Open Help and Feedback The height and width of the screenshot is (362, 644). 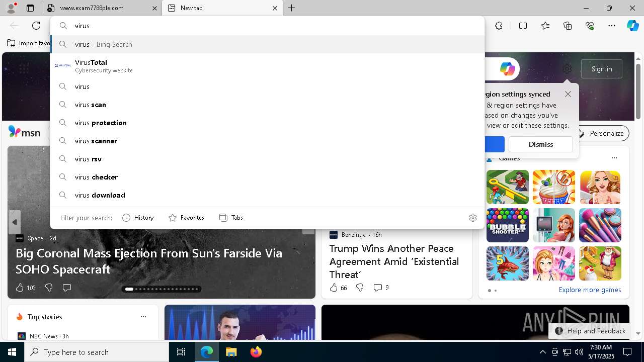(590, 331)
